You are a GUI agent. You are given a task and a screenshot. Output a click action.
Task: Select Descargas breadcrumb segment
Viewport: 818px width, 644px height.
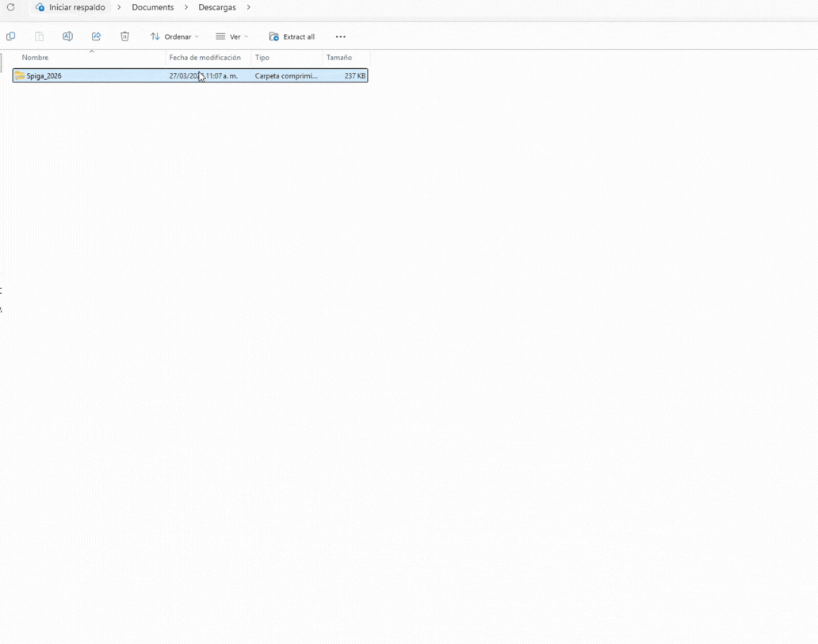tap(217, 7)
